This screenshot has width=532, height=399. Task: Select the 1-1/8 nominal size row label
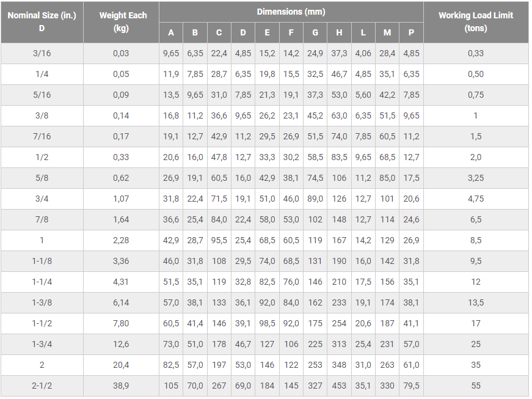(x=42, y=261)
